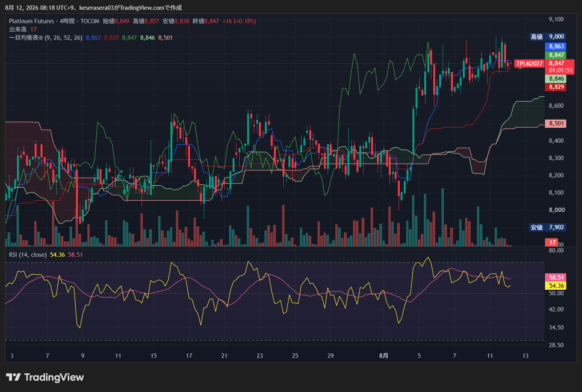The height and width of the screenshot is (392, 582).
Task: Click the 高値 9,000 high price label
Action: [x=547, y=37]
